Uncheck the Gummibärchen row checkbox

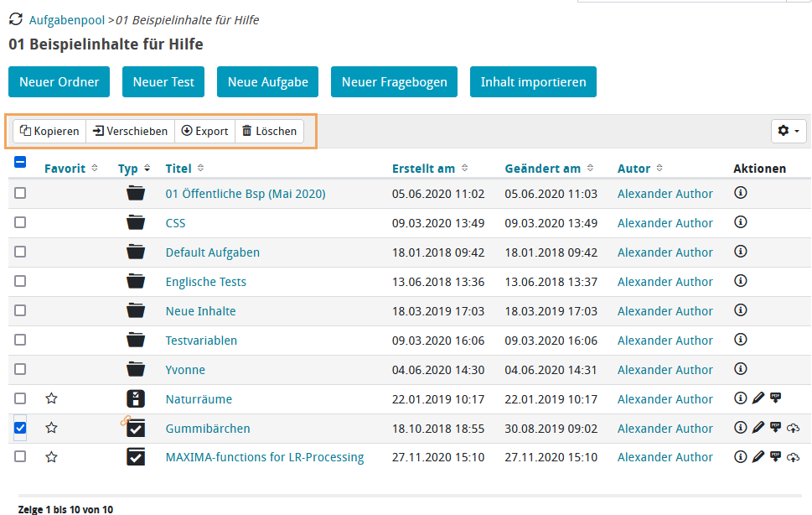click(x=19, y=428)
